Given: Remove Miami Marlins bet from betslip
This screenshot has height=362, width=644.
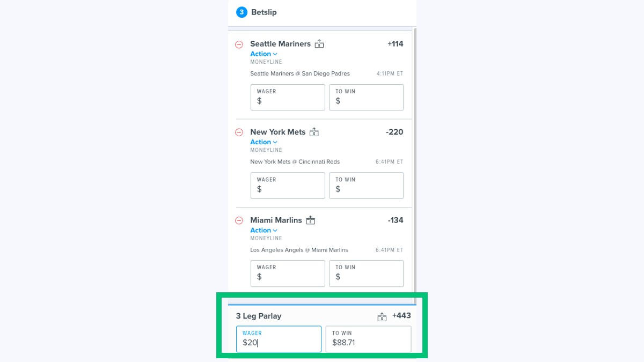Looking at the screenshot, I should click(239, 220).
